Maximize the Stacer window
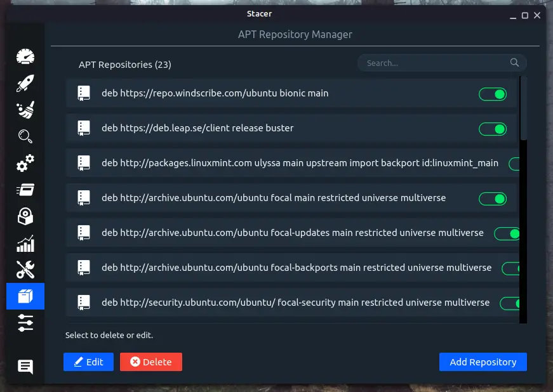Image resolution: width=553 pixels, height=392 pixels. pos(525,15)
